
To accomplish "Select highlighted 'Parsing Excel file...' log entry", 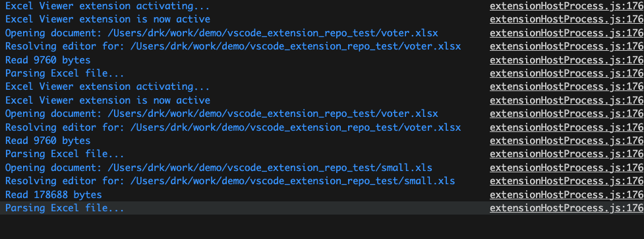I will tap(65, 208).
